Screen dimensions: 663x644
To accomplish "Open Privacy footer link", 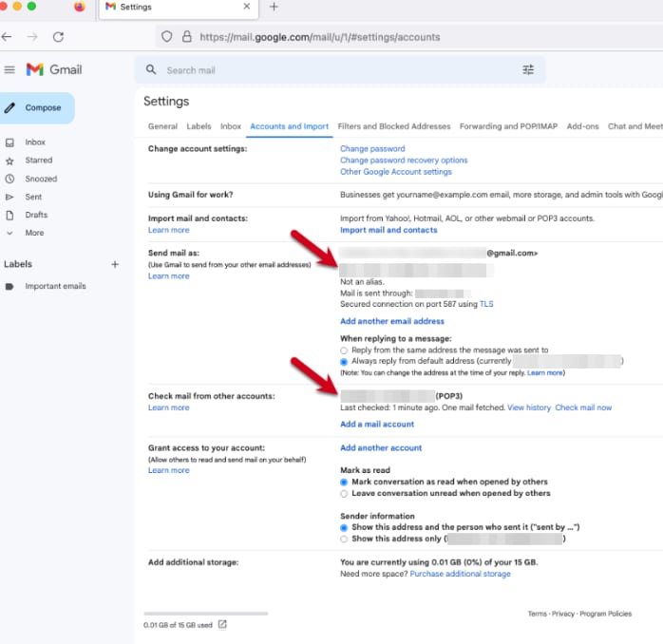I will pos(562,614).
